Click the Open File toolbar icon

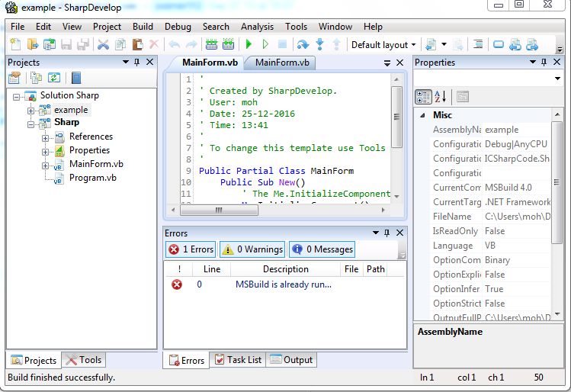click(x=33, y=44)
